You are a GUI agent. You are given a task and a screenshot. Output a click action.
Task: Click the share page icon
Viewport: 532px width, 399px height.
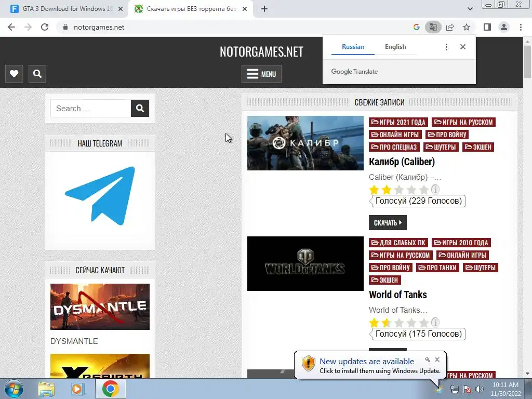point(450,27)
